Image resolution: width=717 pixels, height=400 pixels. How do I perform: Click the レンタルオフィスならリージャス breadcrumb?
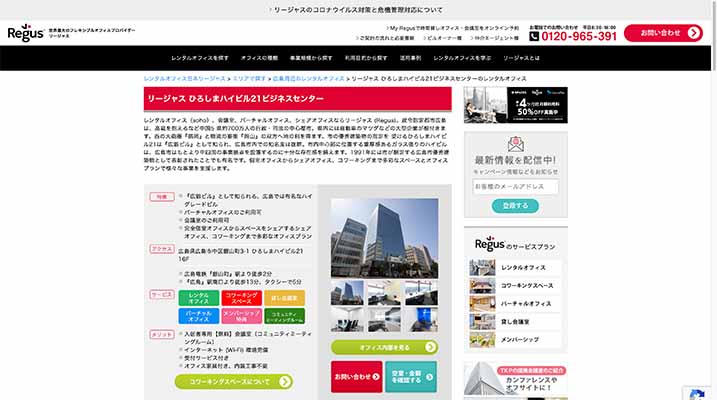pyautogui.click(x=184, y=79)
